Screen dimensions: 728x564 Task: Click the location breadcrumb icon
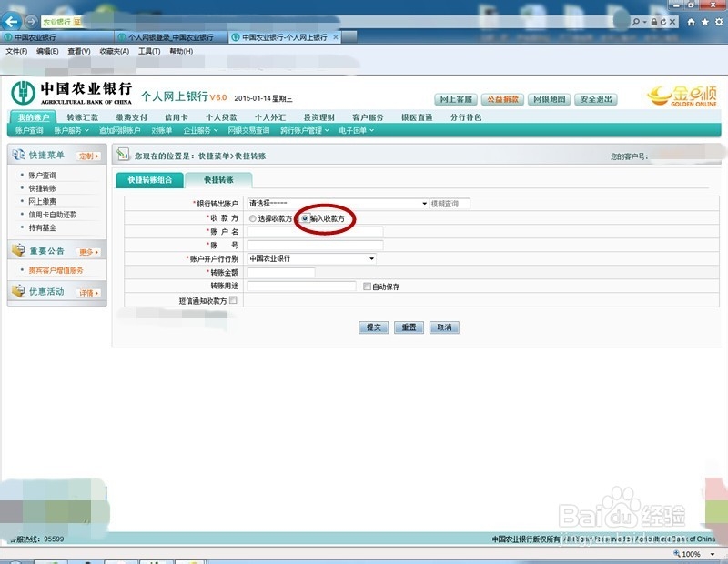click(x=123, y=154)
